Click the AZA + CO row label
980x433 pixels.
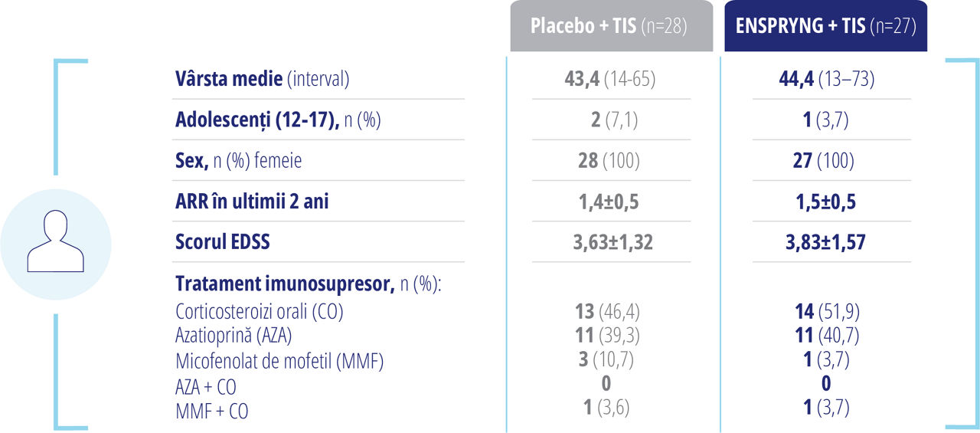tap(205, 385)
